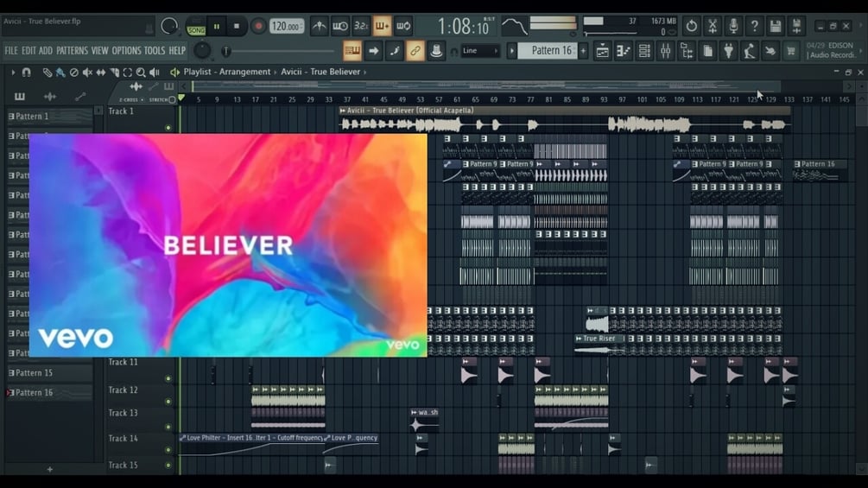Screen dimensions: 868x488
Task: Select the playlist Mute tool
Action: 87,72
